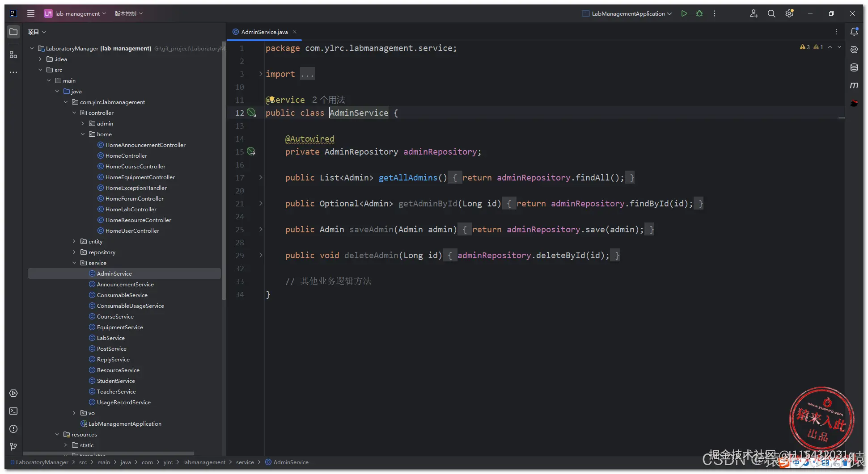Click the warnings count indicator
868x474 pixels.
(805, 47)
